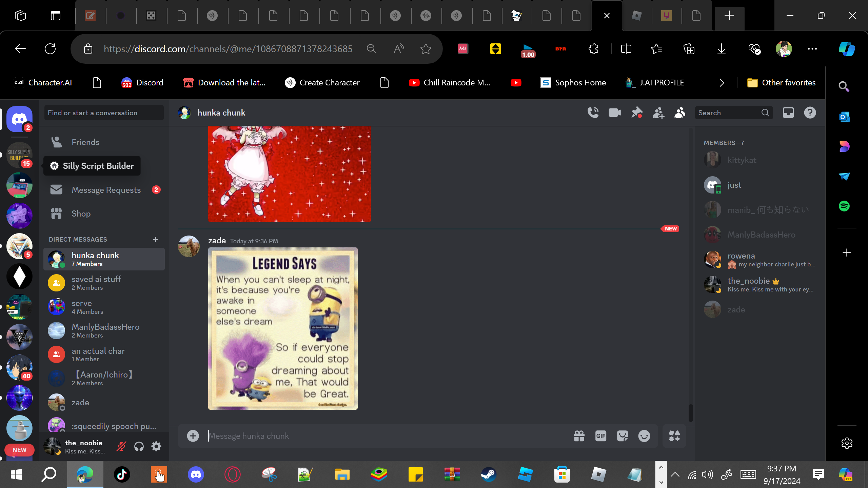This screenshot has width=868, height=488.
Task: Send a gift from message bar
Action: pyautogui.click(x=579, y=436)
